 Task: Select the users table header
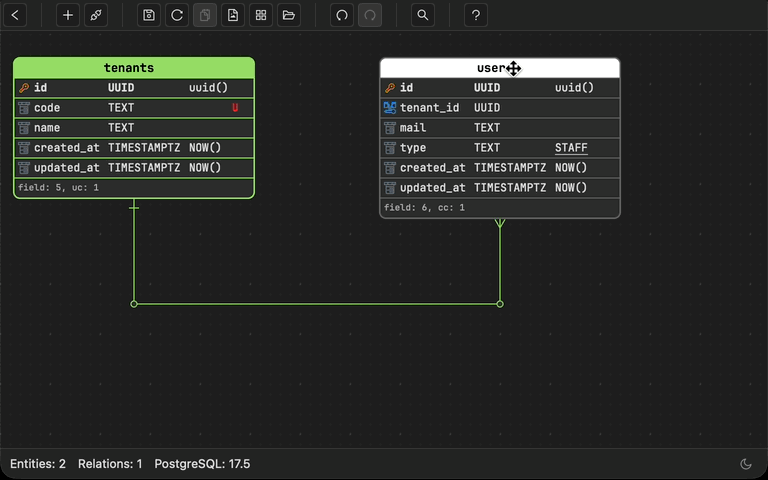tap(470, 68)
